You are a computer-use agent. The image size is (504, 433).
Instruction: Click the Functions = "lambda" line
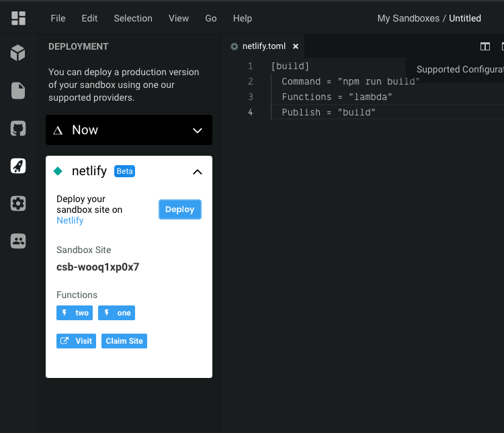tap(337, 97)
